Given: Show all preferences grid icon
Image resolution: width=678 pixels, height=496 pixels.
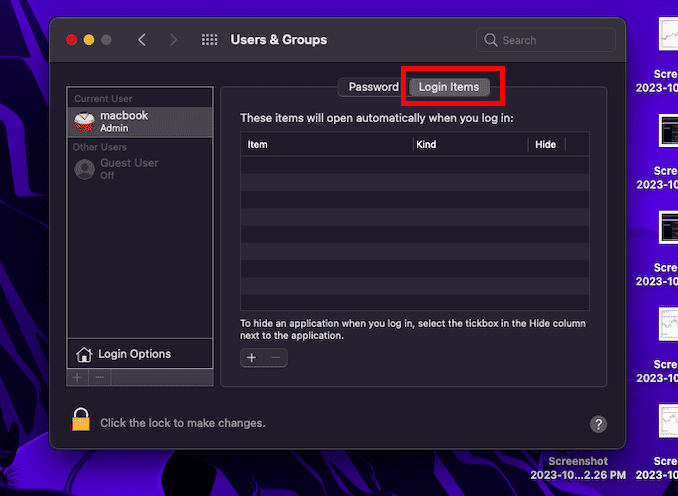Looking at the screenshot, I should click(x=210, y=40).
